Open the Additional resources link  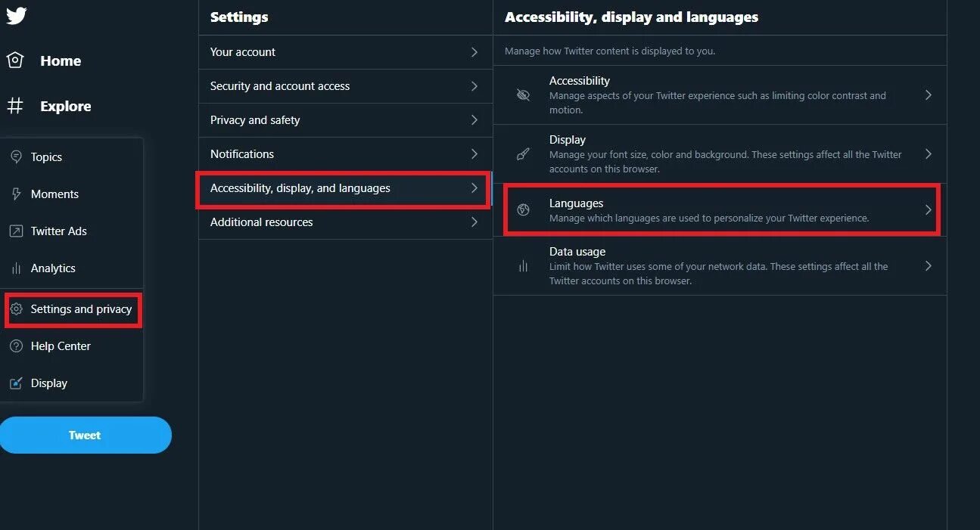(x=261, y=222)
